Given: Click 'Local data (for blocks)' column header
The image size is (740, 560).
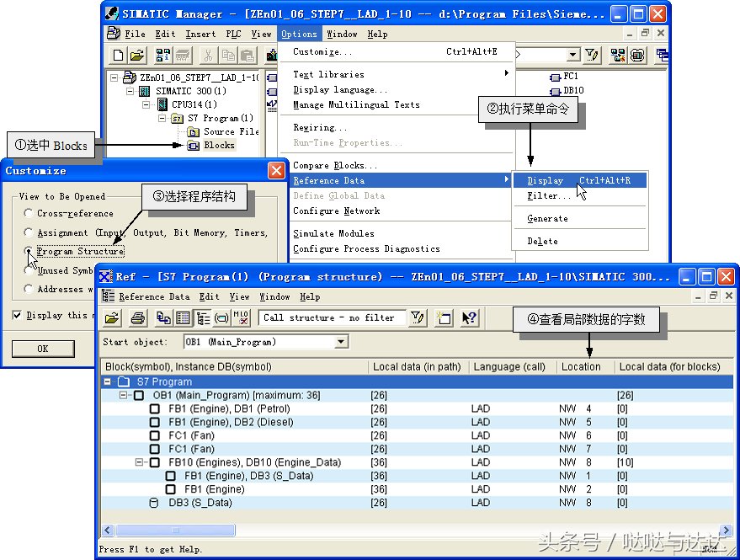Looking at the screenshot, I should coord(674,367).
